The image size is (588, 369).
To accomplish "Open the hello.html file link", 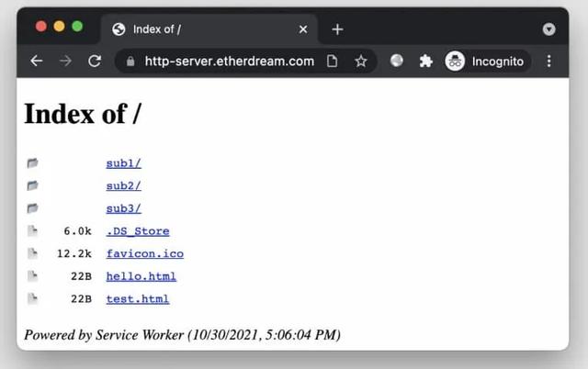I will click(141, 276).
